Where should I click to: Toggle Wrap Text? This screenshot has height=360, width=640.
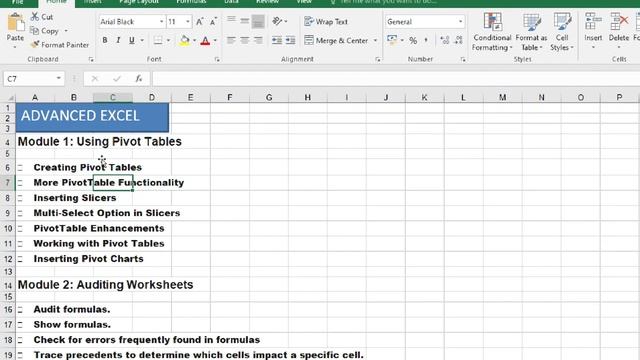(326, 21)
